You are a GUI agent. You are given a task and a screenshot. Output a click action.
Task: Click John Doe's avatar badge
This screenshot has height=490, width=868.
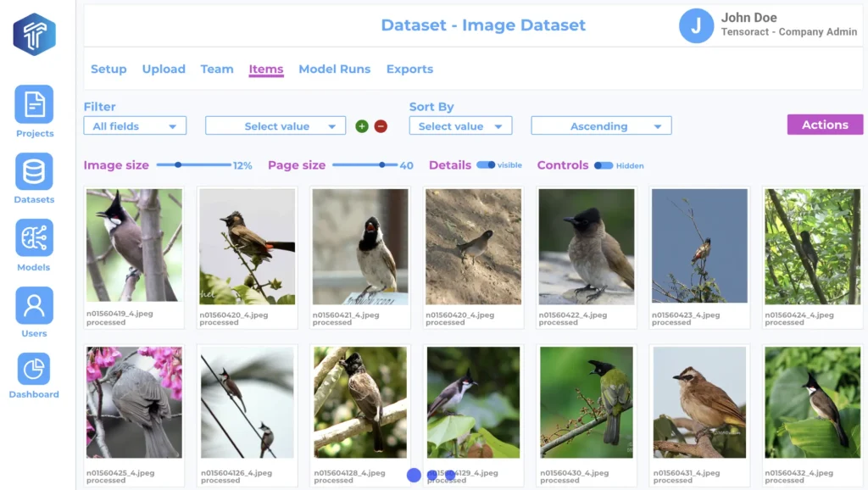click(x=696, y=26)
